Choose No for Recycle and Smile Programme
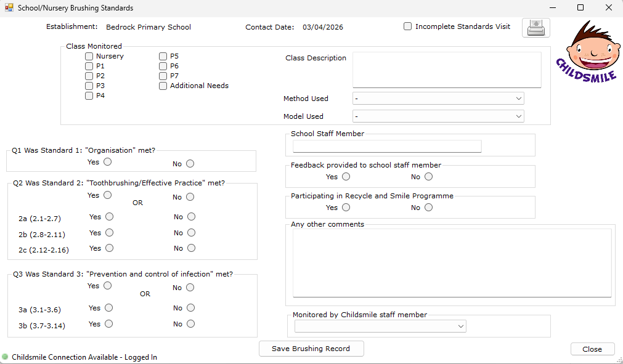This screenshot has width=623, height=364. coord(428,208)
